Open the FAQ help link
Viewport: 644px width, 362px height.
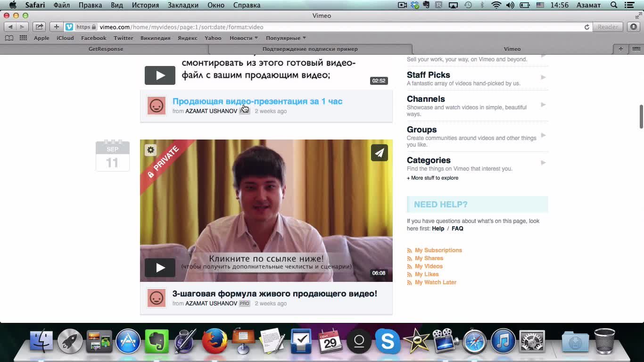point(457,229)
